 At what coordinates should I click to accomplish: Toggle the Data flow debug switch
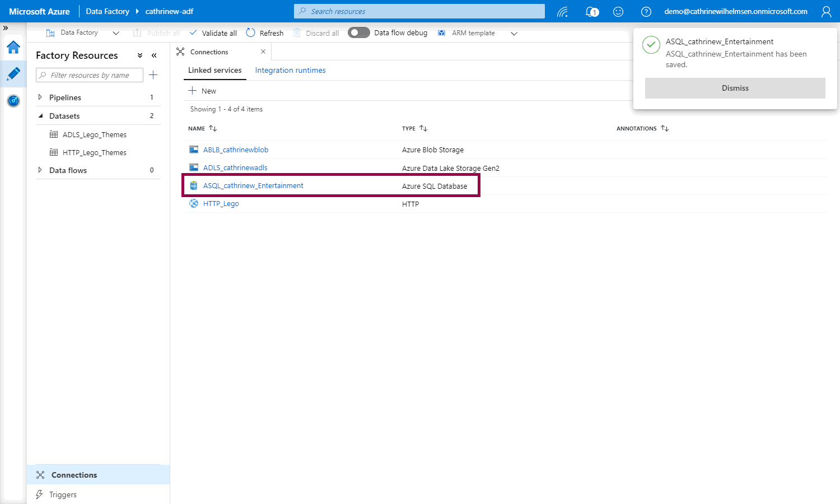[358, 32]
